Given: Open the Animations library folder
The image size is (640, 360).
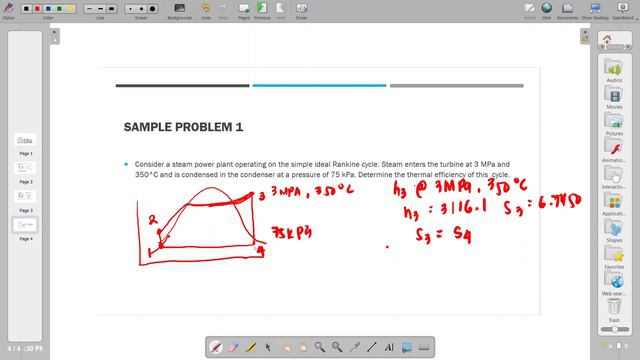Looking at the screenshot, I should 614,151.
